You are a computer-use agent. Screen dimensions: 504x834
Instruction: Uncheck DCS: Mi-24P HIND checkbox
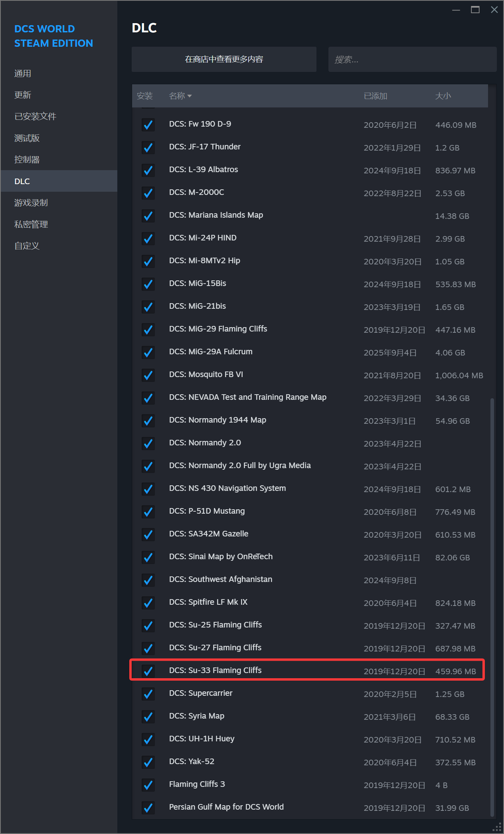(x=148, y=238)
